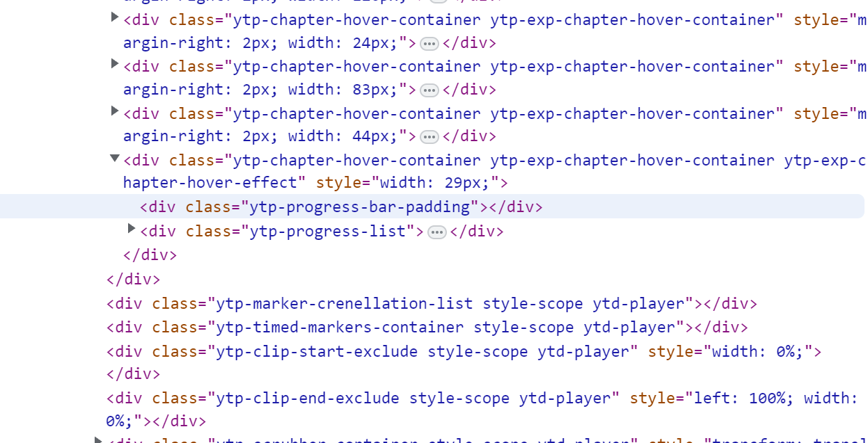Expand the ytp-progress-list div
This screenshot has width=868, height=443.
(x=132, y=229)
